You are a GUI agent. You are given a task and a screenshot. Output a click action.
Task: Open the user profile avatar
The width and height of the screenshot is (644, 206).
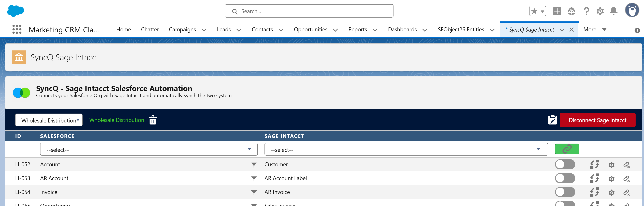point(632,10)
